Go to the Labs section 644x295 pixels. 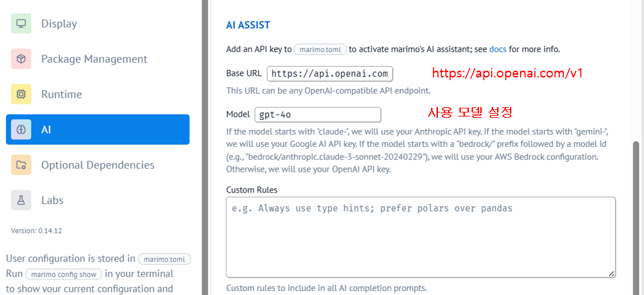(98, 201)
